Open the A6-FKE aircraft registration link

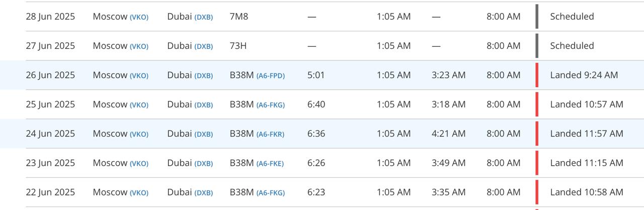coord(270,163)
